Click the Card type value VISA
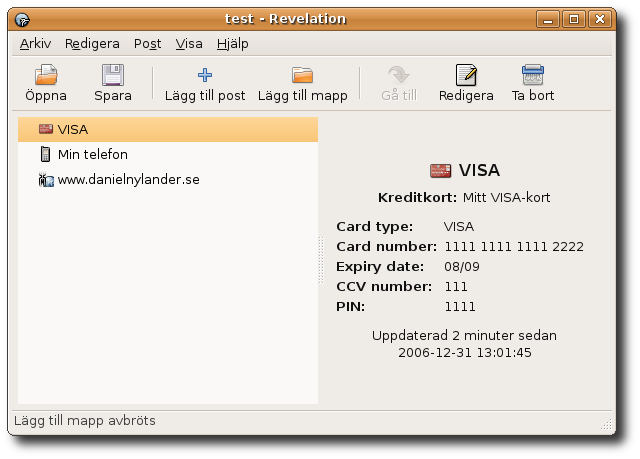Screen dimensions: 640x459 459,226
